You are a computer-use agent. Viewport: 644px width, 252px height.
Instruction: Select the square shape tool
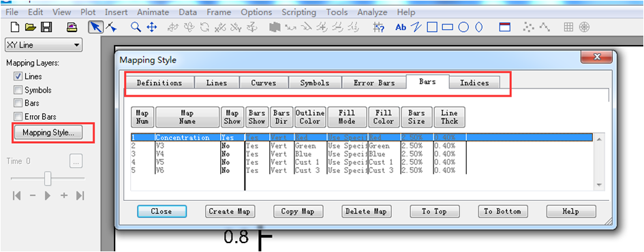pos(431,27)
